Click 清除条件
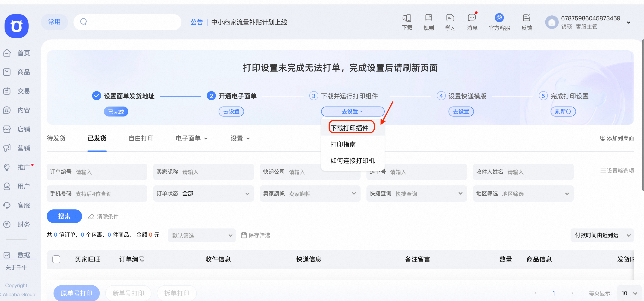The width and height of the screenshot is (644, 301). (x=103, y=216)
